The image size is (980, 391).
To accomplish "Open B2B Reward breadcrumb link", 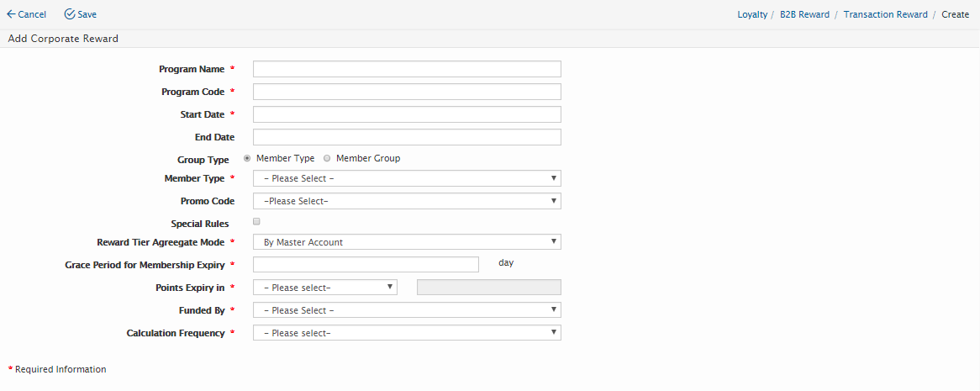I will pyautogui.click(x=804, y=14).
